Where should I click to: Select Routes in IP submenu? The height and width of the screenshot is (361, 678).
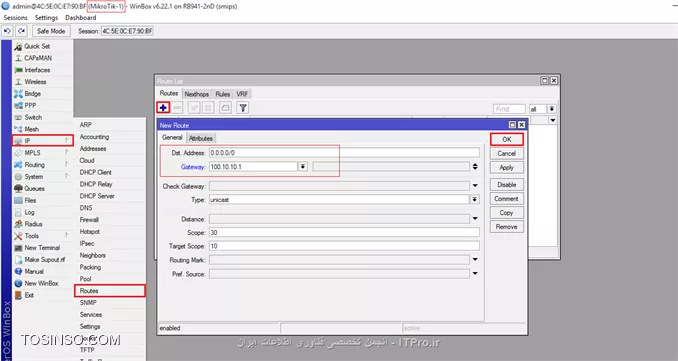pyautogui.click(x=109, y=291)
